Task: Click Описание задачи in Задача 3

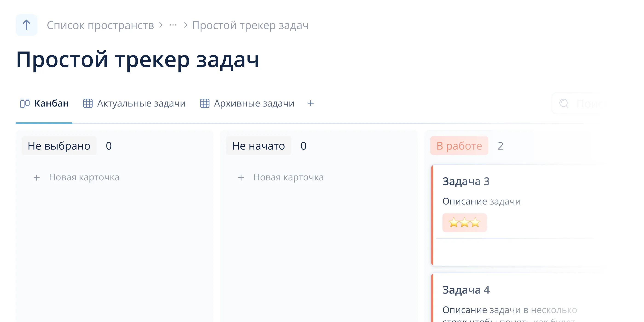Action: 481,201
